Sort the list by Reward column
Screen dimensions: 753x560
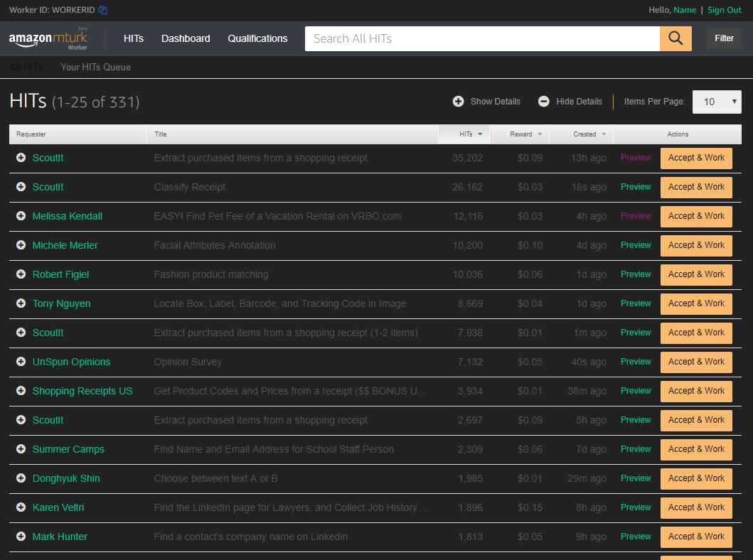(525, 134)
